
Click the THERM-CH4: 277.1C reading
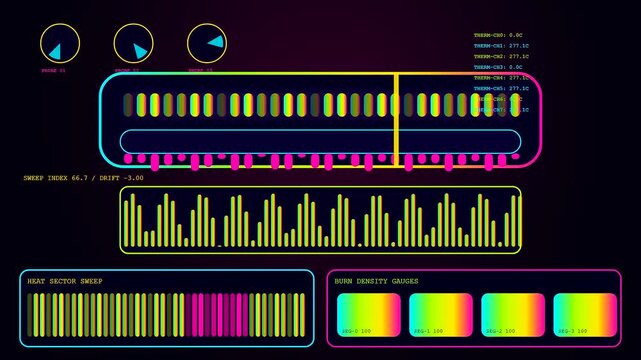tap(501, 78)
